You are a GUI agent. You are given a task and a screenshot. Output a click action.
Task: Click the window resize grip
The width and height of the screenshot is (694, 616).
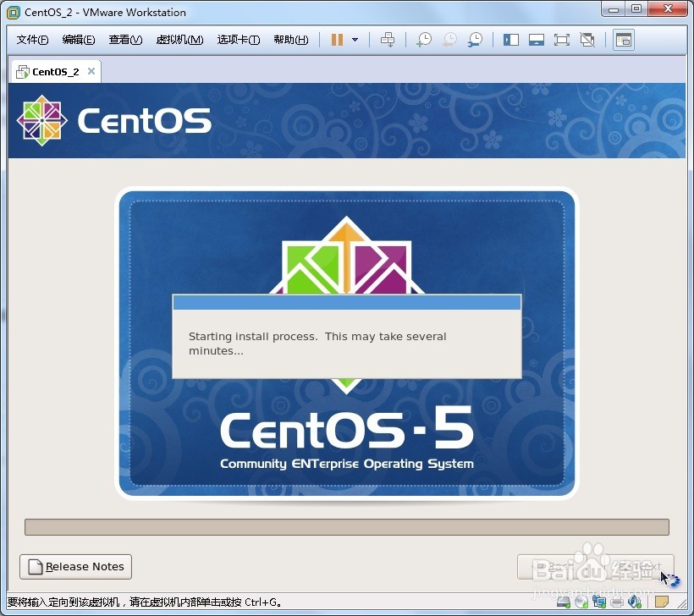pos(681,603)
